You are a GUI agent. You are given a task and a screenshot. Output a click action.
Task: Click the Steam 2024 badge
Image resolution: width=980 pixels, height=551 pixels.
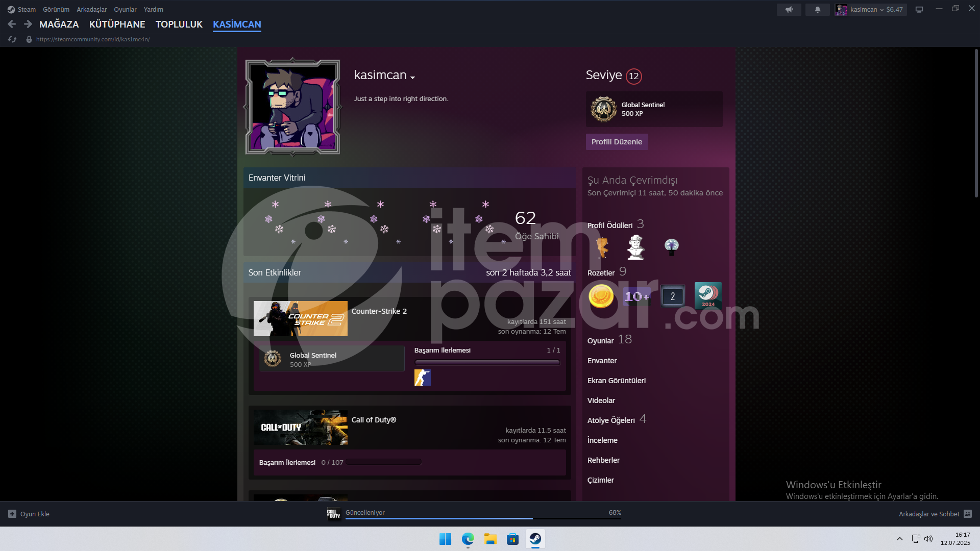coord(708,295)
